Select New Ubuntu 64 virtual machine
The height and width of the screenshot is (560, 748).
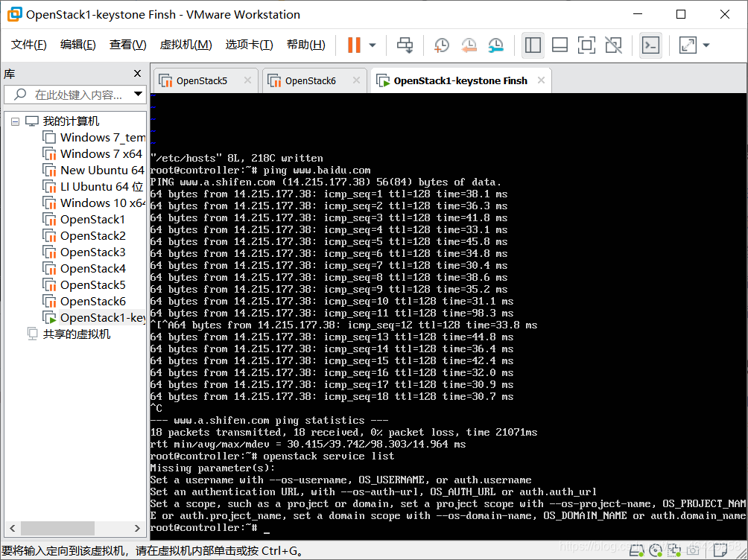(x=102, y=171)
